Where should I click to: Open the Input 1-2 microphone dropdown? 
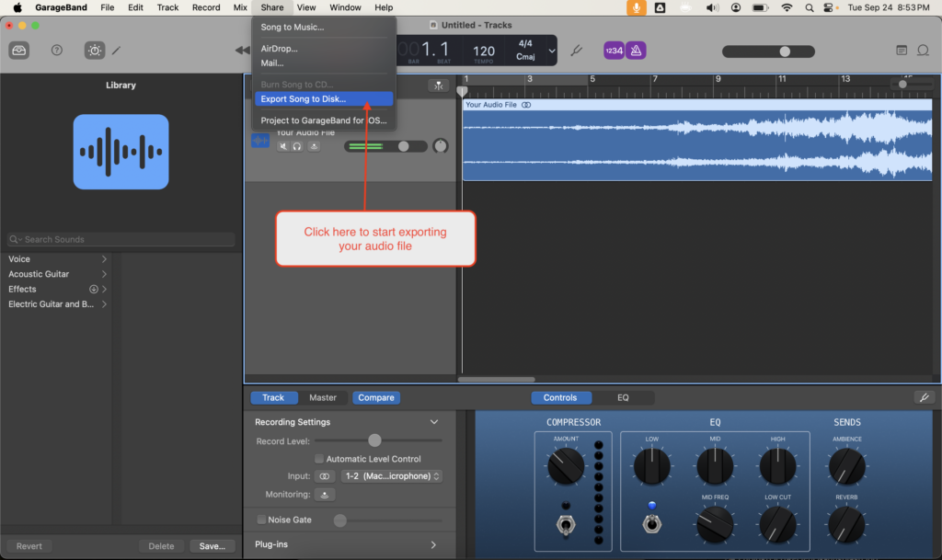392,476
